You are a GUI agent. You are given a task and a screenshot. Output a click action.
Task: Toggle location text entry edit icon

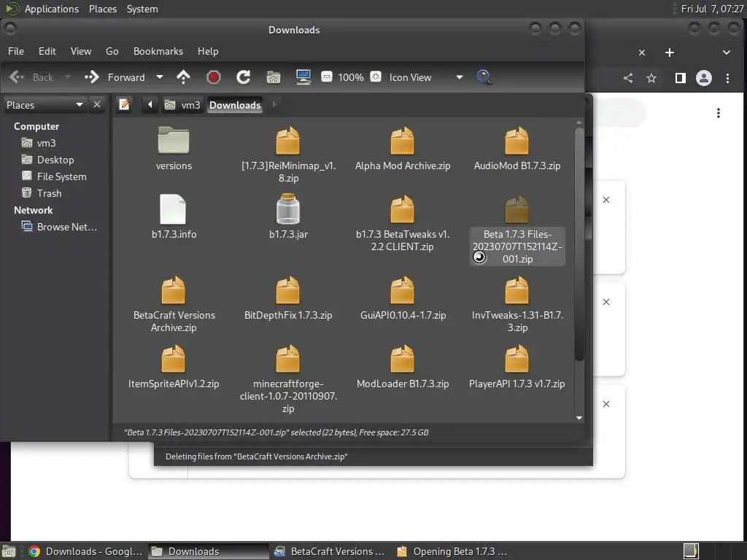tap(125, 104)
